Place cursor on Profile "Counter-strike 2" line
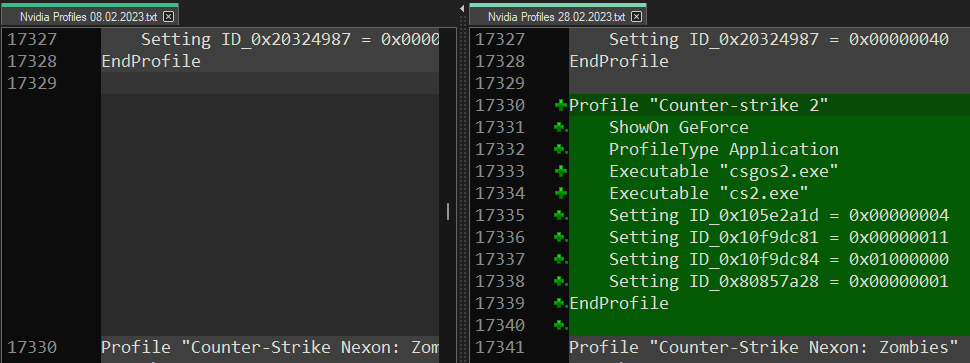The width and height of the screenshot is (970, 363). point(698,105)
